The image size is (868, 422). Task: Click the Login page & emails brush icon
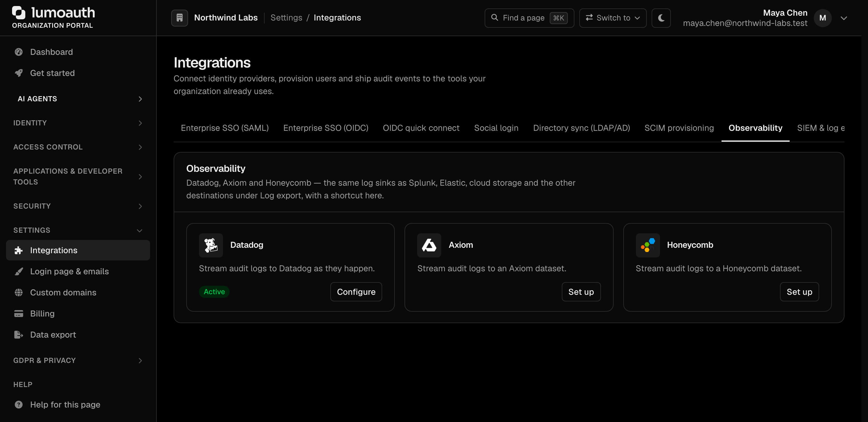18,271
